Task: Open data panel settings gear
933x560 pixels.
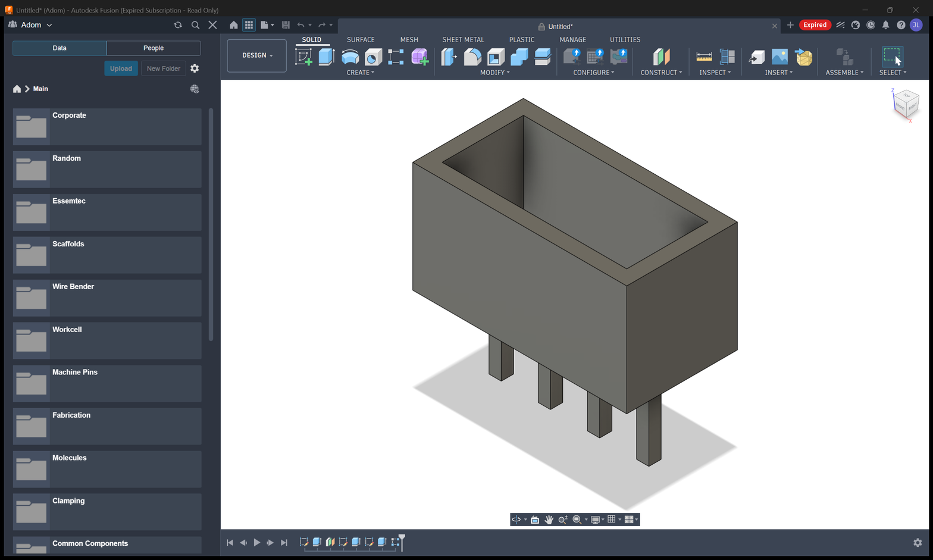Action: (195, 68)
